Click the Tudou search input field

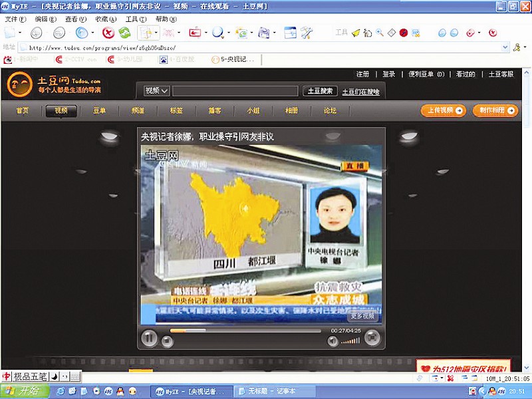click(x=235, y=91)
